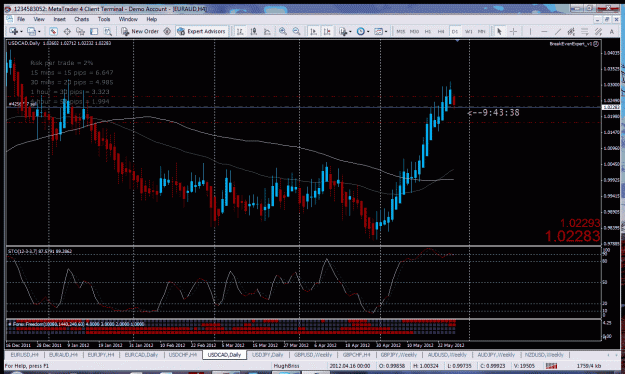Toggle the Navigator panel icon
Screen dimensions: 625x374
coord(81,31)
